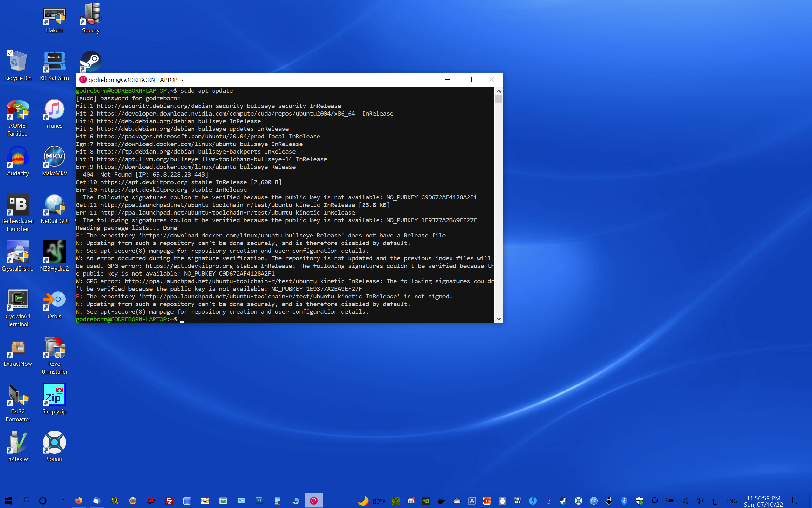Select the Recycle Bin desktop icon
This screenshot has width=812, height=508.
[18, 66]
